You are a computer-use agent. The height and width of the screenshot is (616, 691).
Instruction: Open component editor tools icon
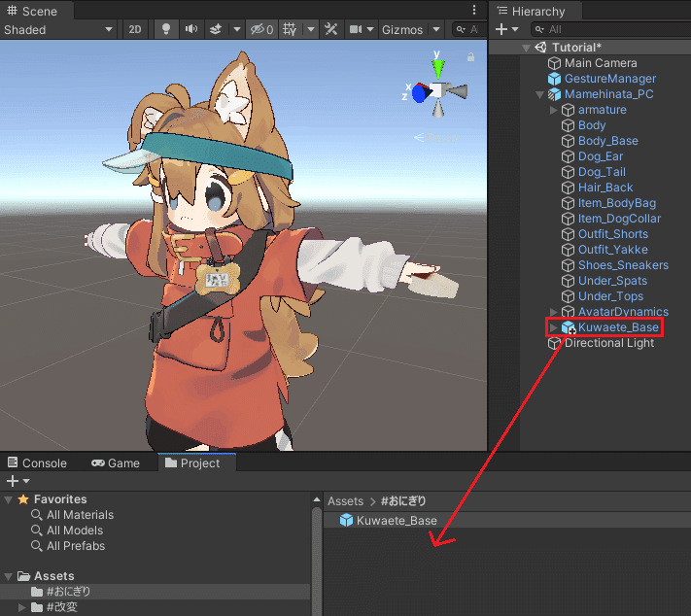331,29
